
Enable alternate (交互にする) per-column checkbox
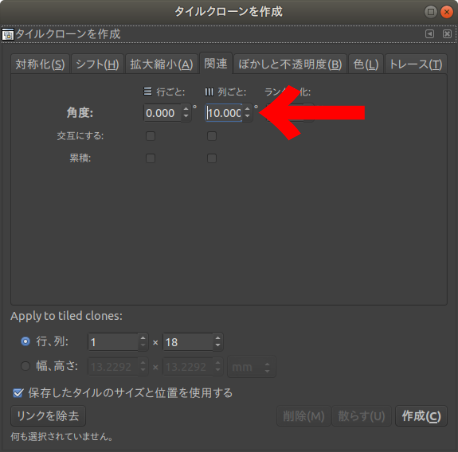pos(212,136)
